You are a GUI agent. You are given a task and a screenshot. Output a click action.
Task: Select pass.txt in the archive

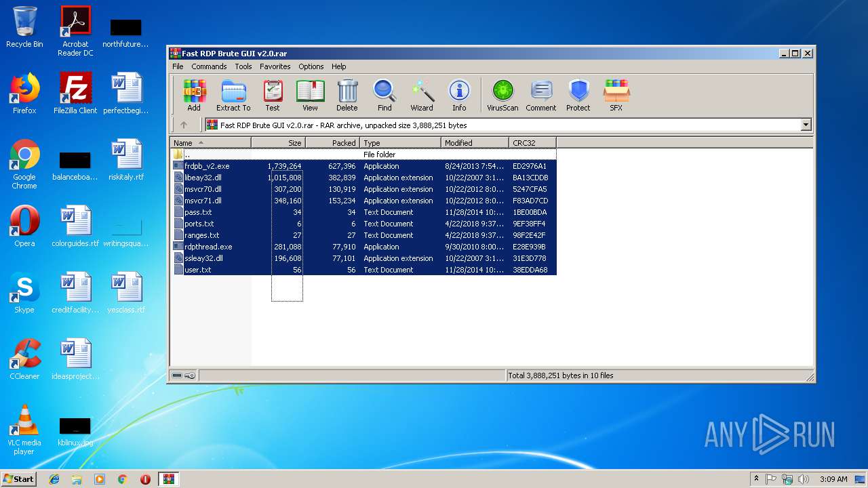click(x=363, y=212)
